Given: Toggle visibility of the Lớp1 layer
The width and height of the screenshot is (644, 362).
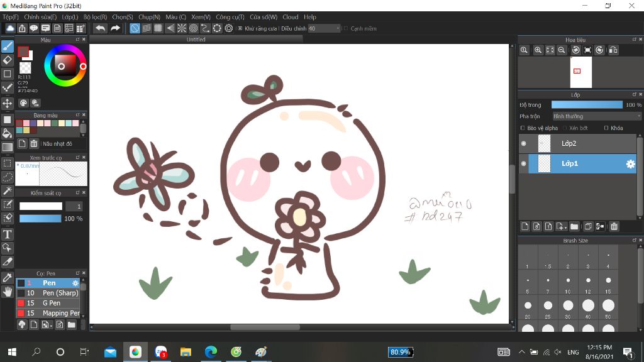Looking at the screenshot, I should tap(524, 163).
